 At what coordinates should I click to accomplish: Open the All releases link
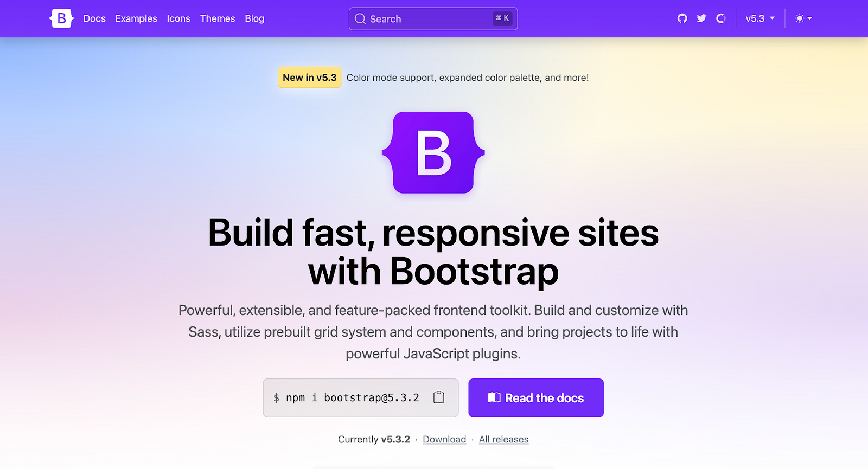(x=503, y=439)
